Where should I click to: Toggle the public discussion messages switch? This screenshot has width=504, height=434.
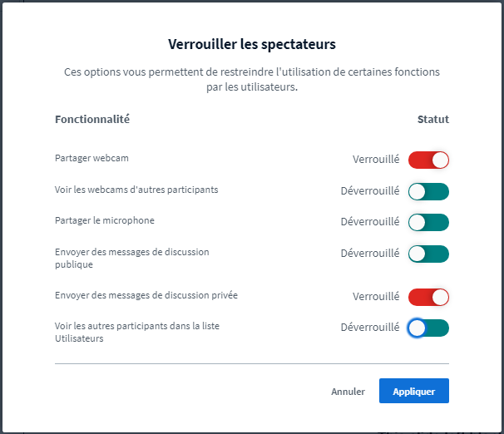click(x=428, y=254)
